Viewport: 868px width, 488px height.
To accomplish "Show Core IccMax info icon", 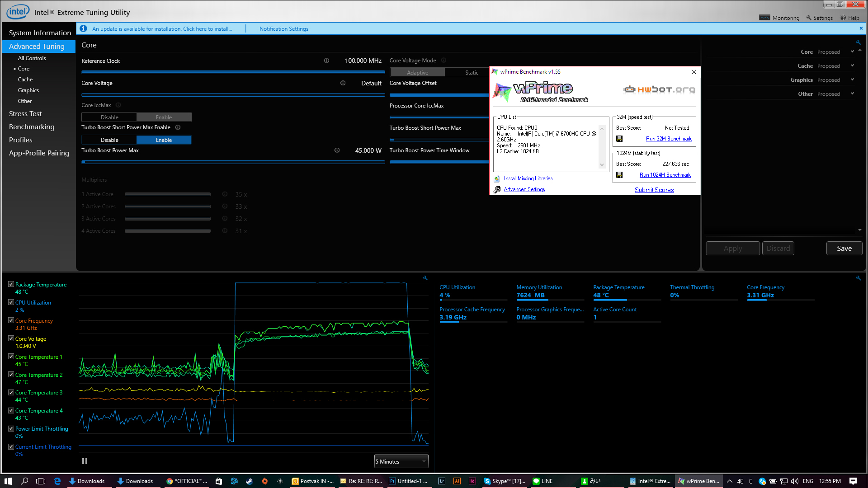I will (118, 105).
